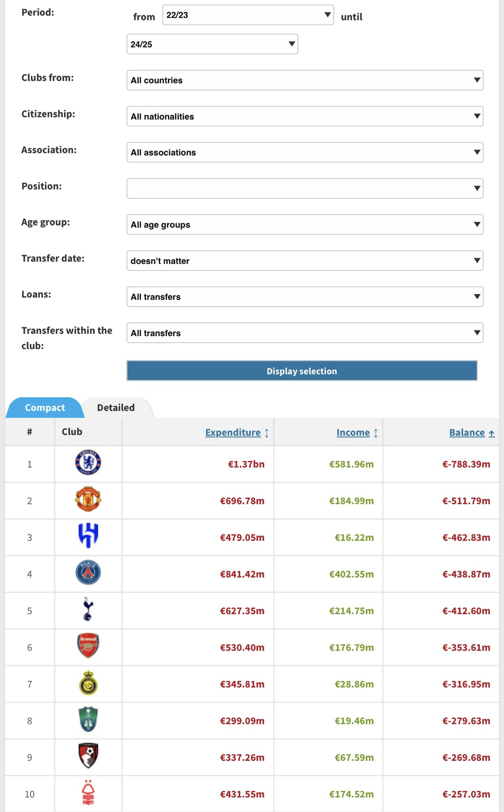504x812 pixels.
Task: Select the Al-Hilal club logo
Action: [x=88, y=536]
